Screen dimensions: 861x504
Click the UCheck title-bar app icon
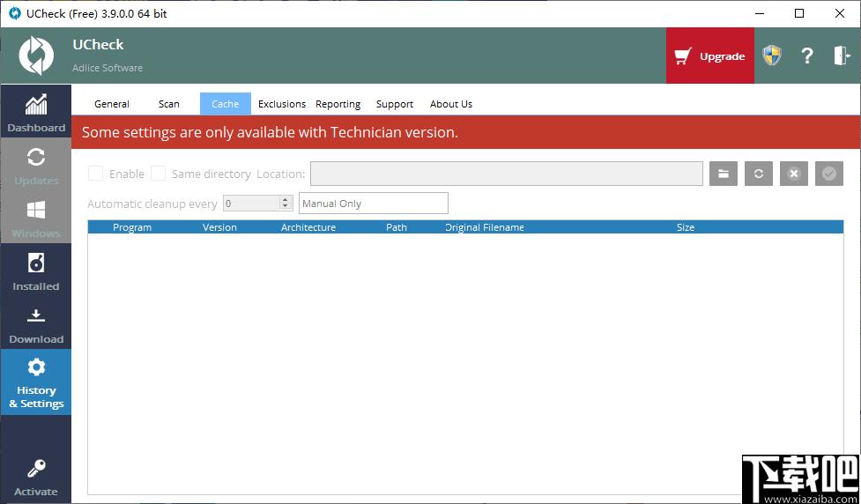coord(15,14)
